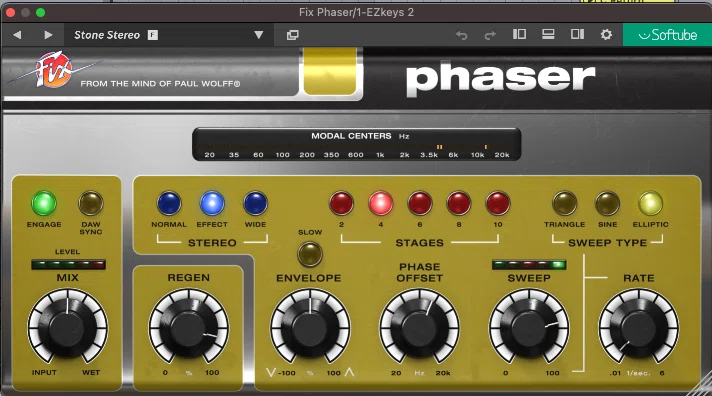Click the Modal Centers frequency display
Screen dimensions: 712x396
point(356,144)
